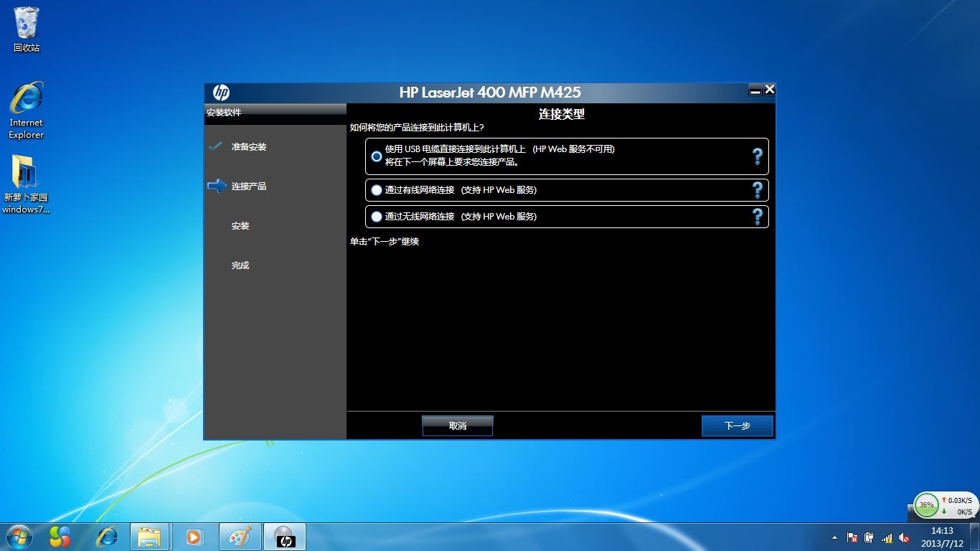Screen dimensions: 980x551
Task: Click the HP logo in the installer title bar
Action: click(221, 93)
